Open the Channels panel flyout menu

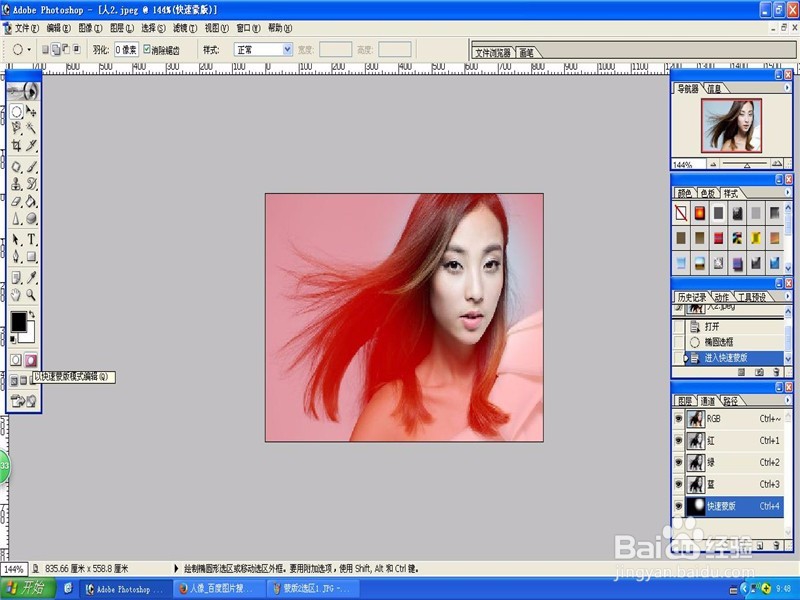(x=787, y=401)
